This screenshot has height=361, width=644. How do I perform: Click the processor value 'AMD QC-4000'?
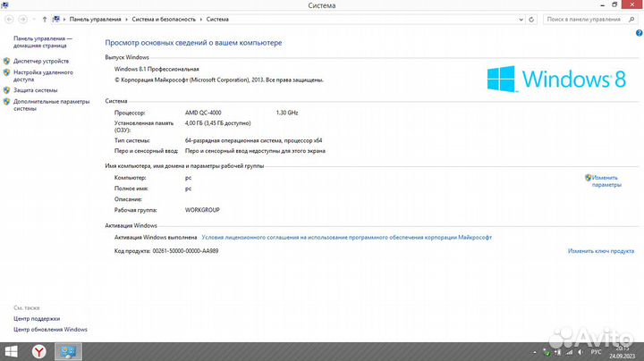click(203, 113)
